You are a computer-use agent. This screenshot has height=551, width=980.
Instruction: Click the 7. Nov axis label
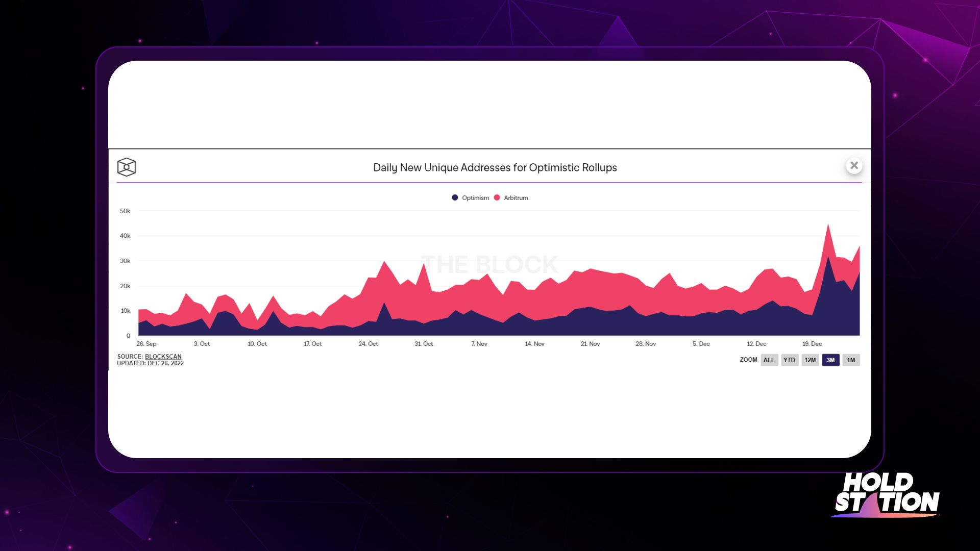(479, 344)
